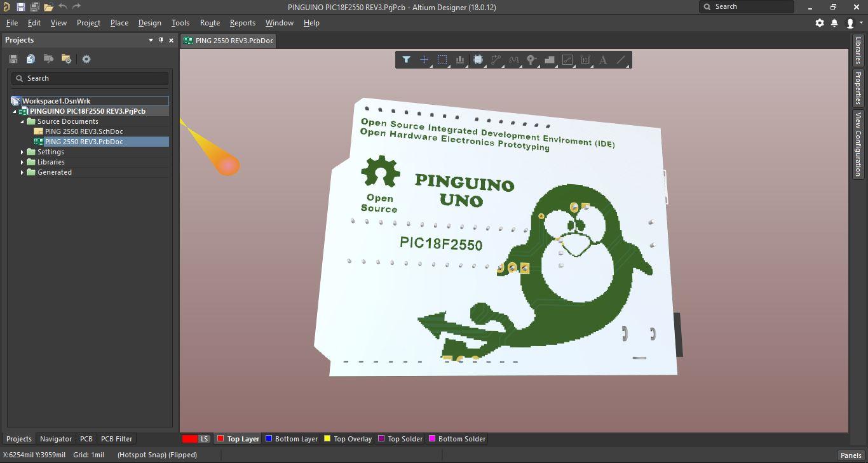Select the Place String text tool

point(603,60)
